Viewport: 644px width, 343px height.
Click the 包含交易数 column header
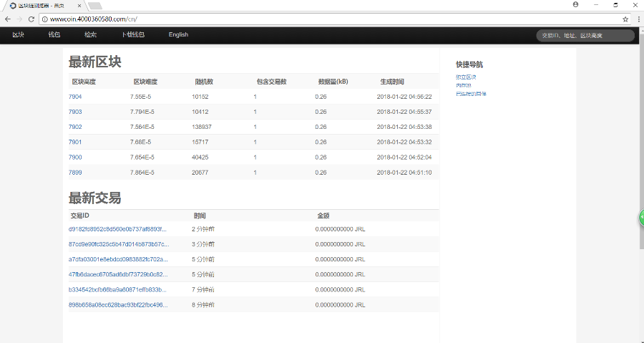click(x=271, y=82)
